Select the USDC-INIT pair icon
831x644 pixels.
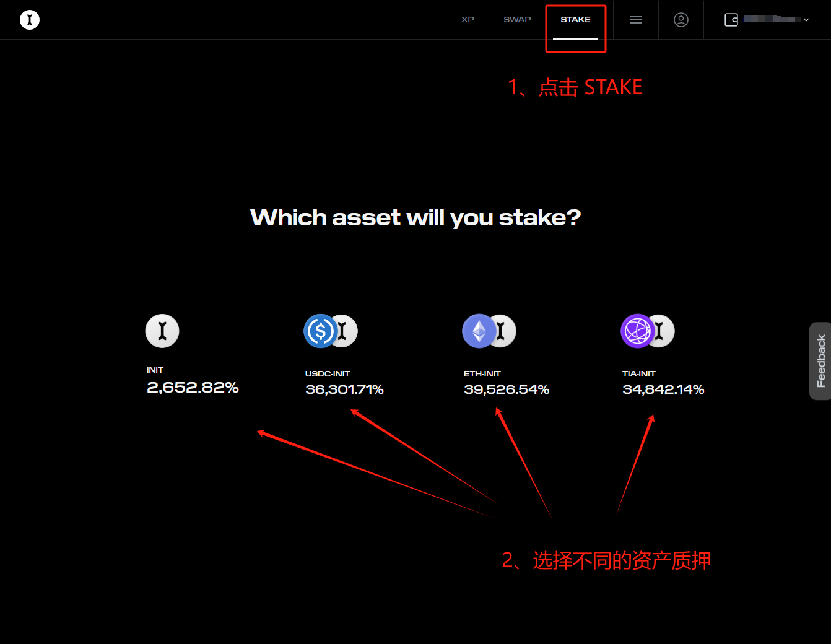pos(331,331)
